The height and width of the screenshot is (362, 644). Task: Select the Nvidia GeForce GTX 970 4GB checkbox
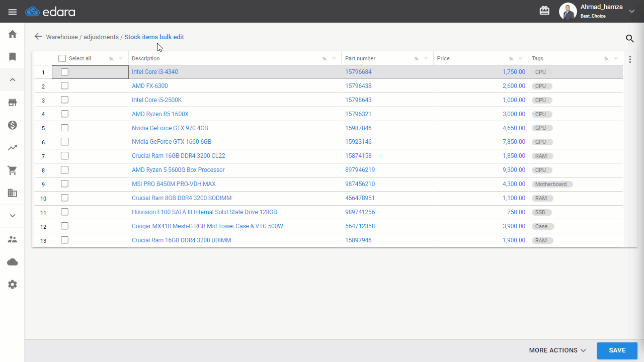(64, 128)
